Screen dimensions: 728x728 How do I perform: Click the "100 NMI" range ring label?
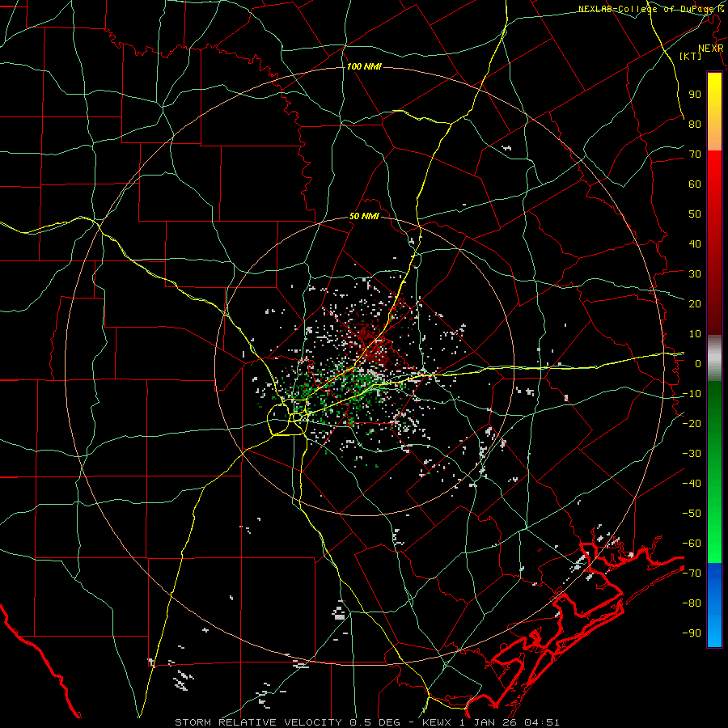[x=364, y=66]
